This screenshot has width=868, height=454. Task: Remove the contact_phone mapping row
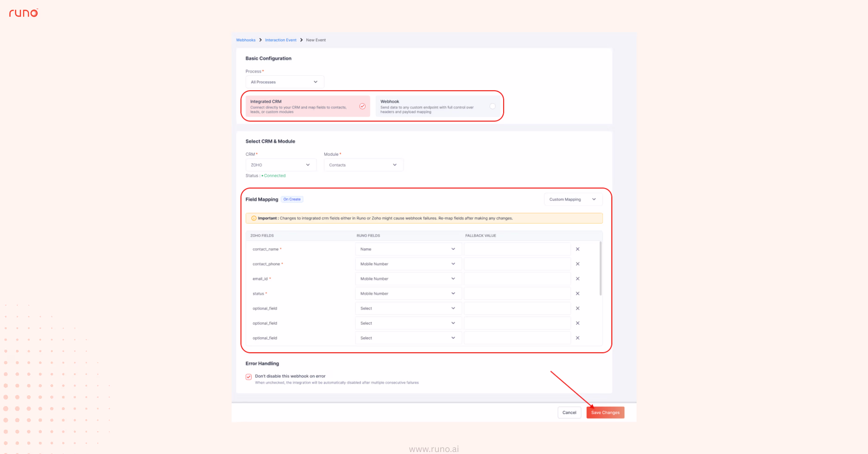(x=578, y=264)
